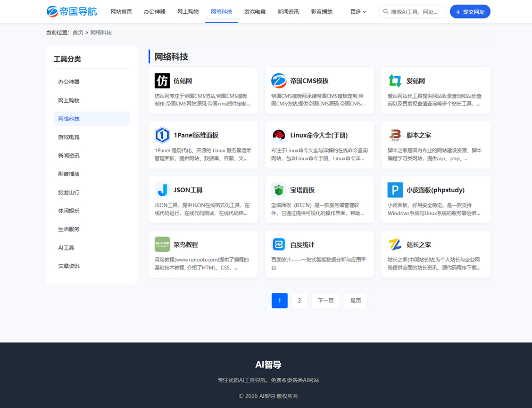
Task: Select the 网络科技 top nav tab
Action: click(221, 12)
